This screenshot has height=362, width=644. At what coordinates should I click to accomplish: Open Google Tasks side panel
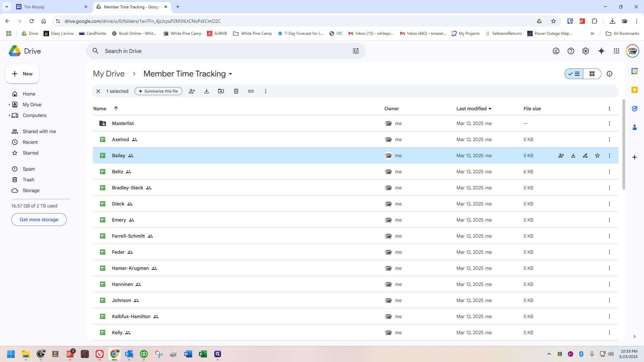[635, 109]
